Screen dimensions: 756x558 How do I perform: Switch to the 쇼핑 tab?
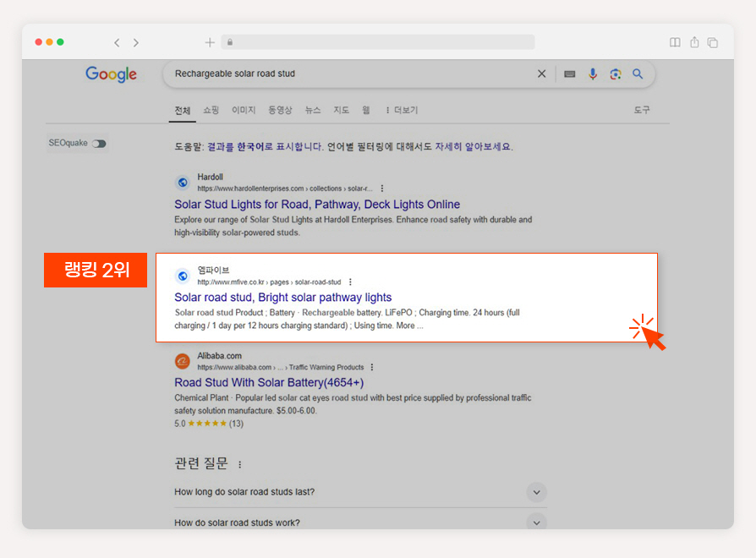(x=211, y=111)
